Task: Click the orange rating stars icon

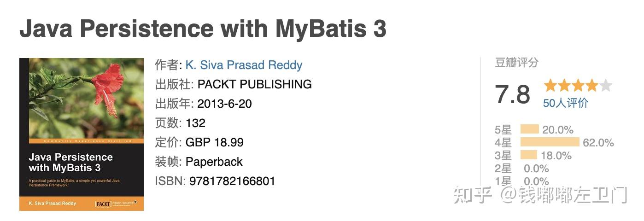Action: pyautogui.click(x=578, y=86)
